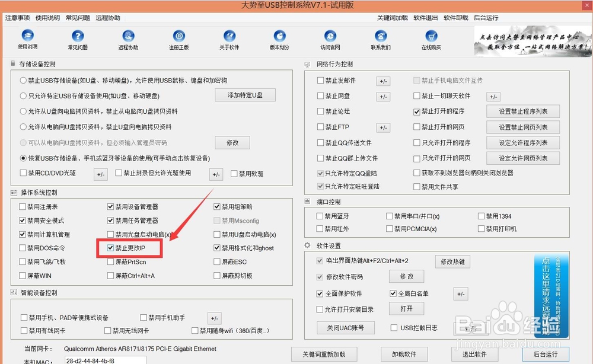Click the 退出软件 button
The height and width of the screenshot is (364, 593).
pyautogui.click(x=474, y=354)
